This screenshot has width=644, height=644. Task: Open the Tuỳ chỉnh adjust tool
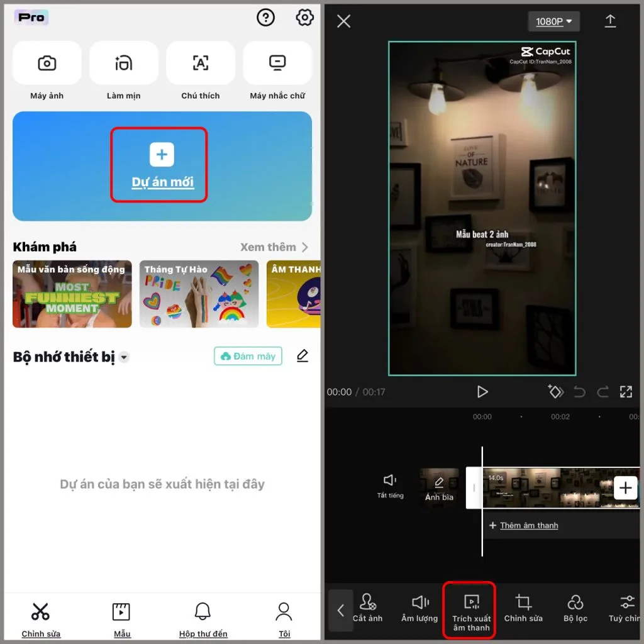pyautogui.click(x=625, y=608)
